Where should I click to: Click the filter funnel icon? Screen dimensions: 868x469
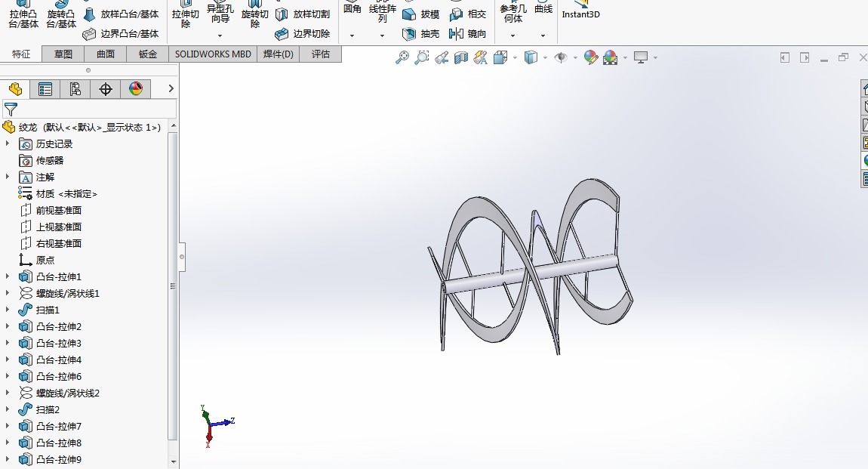click(11, 109)
